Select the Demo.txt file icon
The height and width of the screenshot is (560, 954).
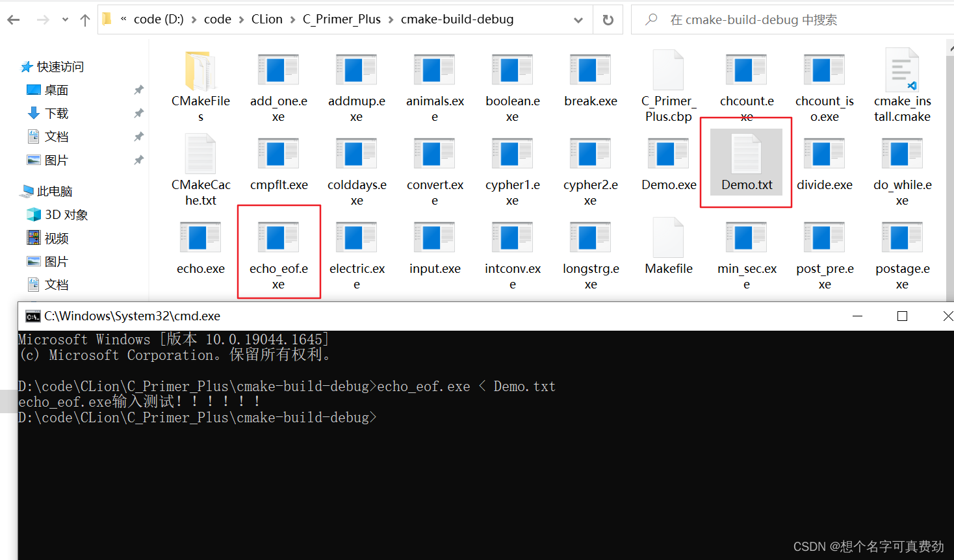pos(746,154)
